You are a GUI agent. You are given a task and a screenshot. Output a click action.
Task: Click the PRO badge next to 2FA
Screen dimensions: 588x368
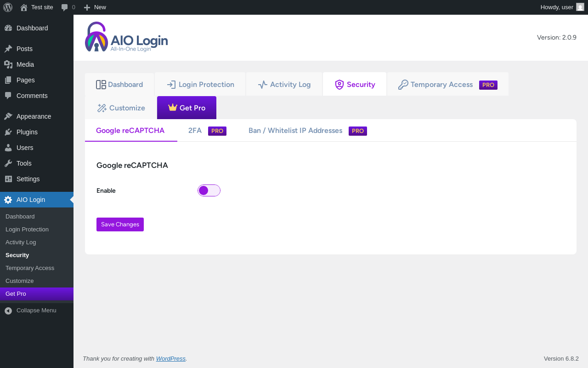coord(217,131)
